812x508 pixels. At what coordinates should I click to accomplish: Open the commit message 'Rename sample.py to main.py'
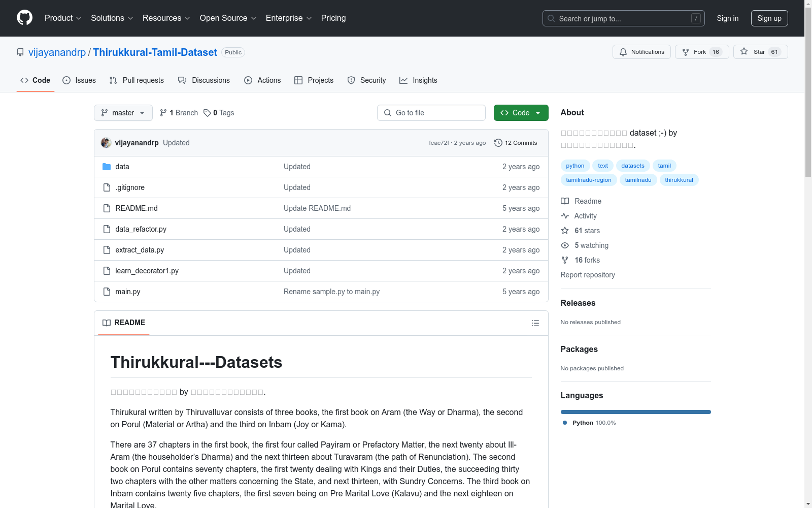point(331,292)
